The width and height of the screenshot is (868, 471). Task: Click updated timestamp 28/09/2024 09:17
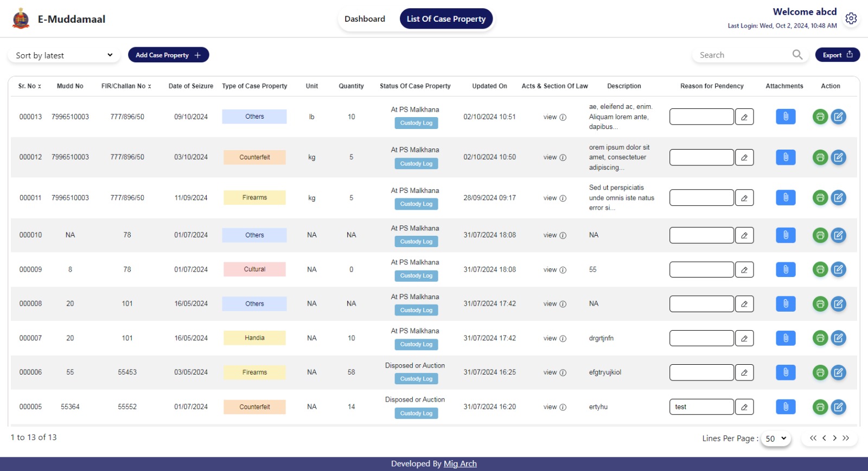click(x=489, y=198)
